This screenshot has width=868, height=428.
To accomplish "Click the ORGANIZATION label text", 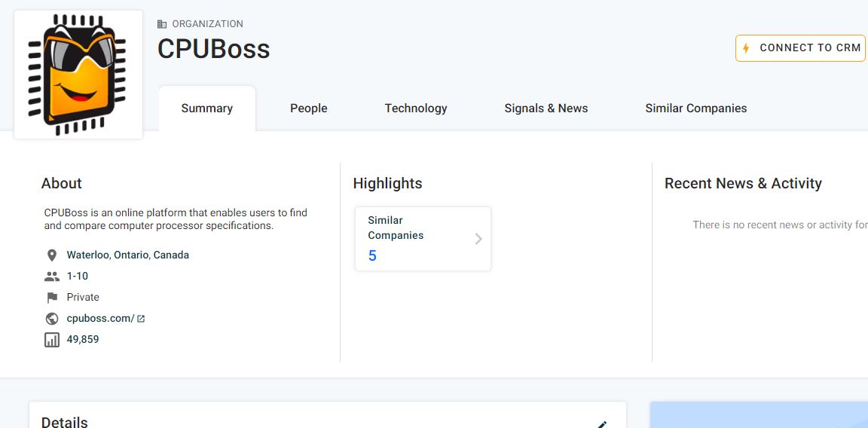I will (x=208, y=24).
